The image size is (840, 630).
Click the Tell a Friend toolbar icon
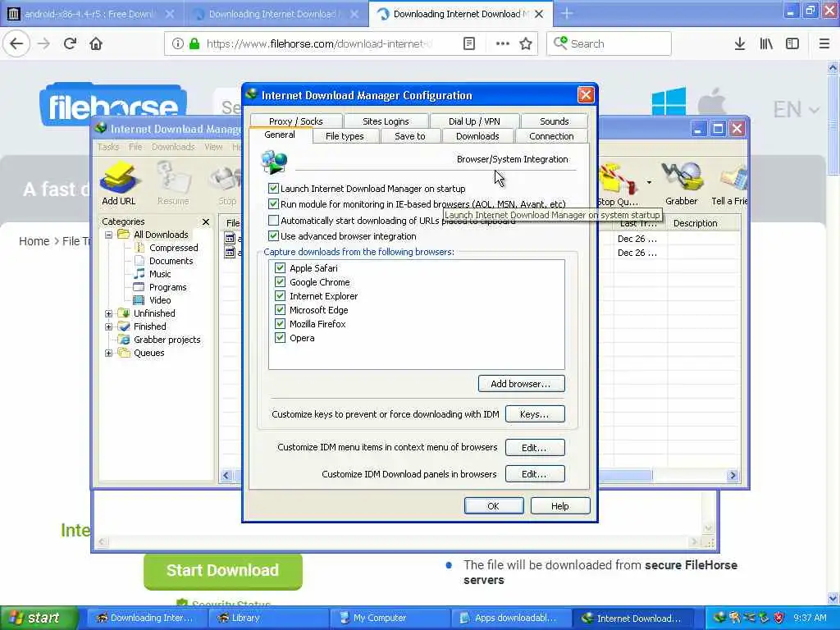[729, 184]
